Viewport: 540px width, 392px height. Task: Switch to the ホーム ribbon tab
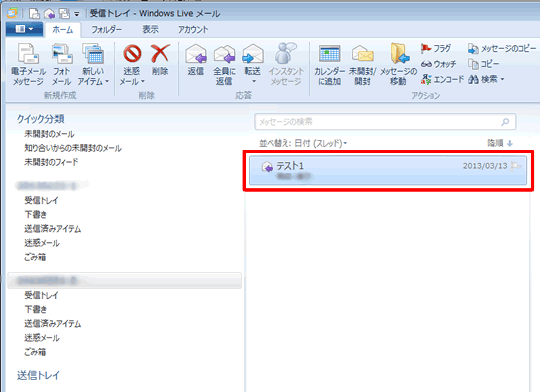coord(63,30)
